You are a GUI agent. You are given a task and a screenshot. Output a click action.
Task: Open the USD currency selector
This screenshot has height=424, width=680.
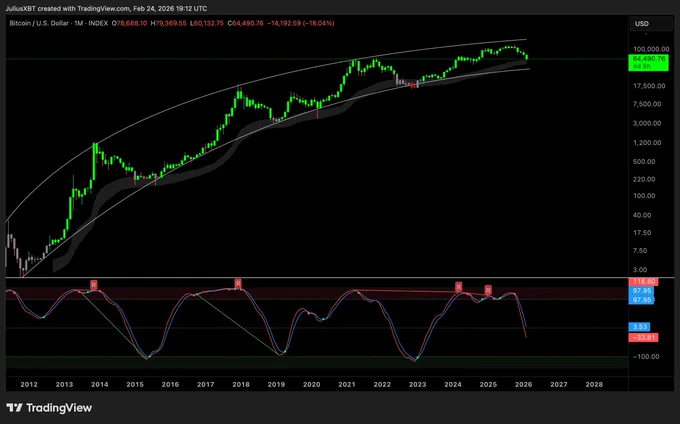coord(651,24)
